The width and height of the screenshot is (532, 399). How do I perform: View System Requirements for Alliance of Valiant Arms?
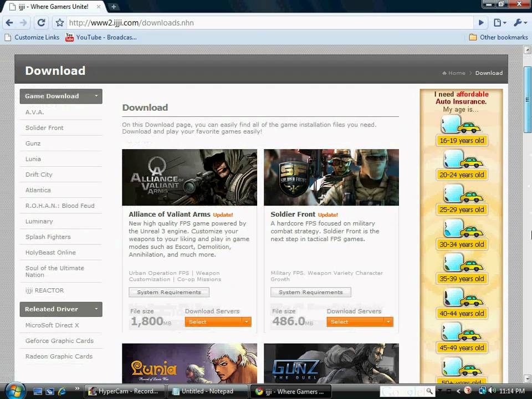pos(169,292)
